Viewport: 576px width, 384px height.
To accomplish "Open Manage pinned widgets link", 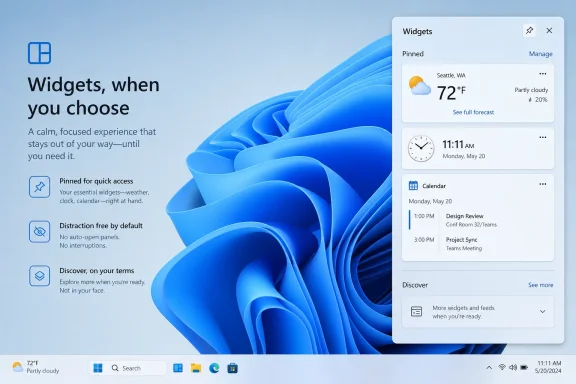I will (x=540, y=54).
